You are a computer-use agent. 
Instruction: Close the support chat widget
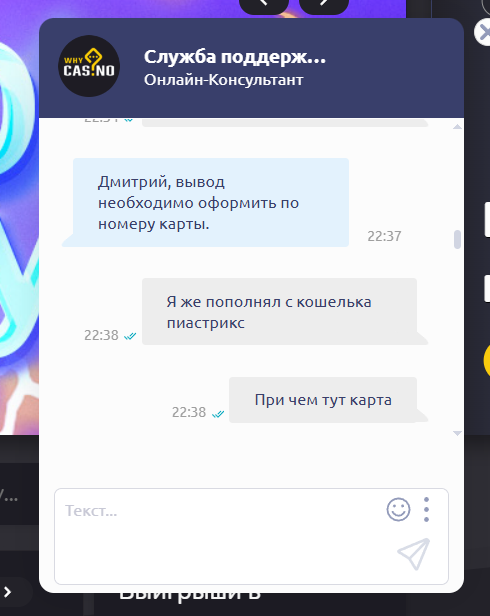(x=483, y=33)
